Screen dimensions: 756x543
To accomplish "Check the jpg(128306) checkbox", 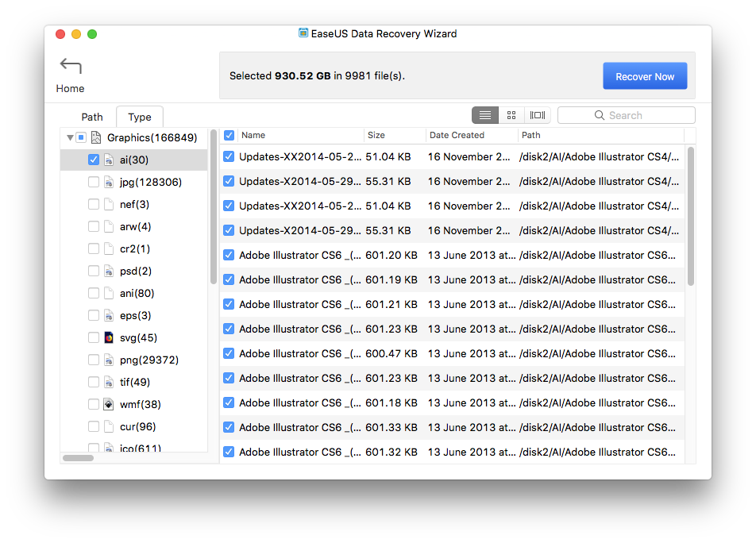I will click(94, 182).
